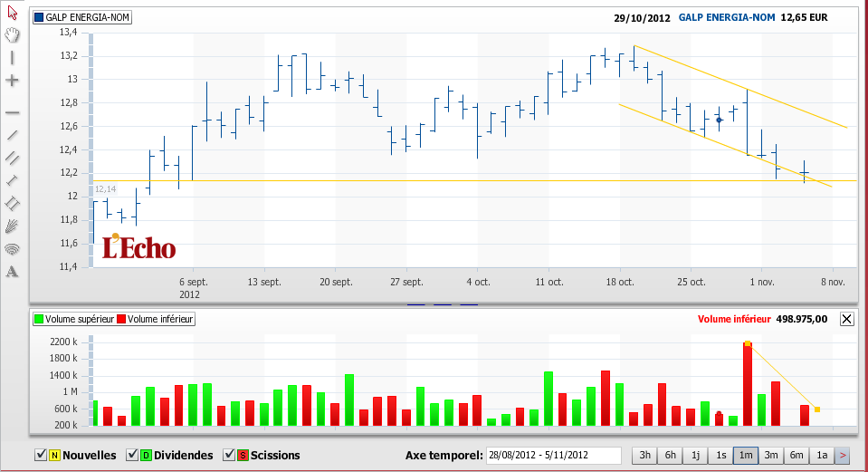This screenshot has width=868, height=472.
Task: Set time range to 3h
Action: pyautogui.click(x=645, y=456)
